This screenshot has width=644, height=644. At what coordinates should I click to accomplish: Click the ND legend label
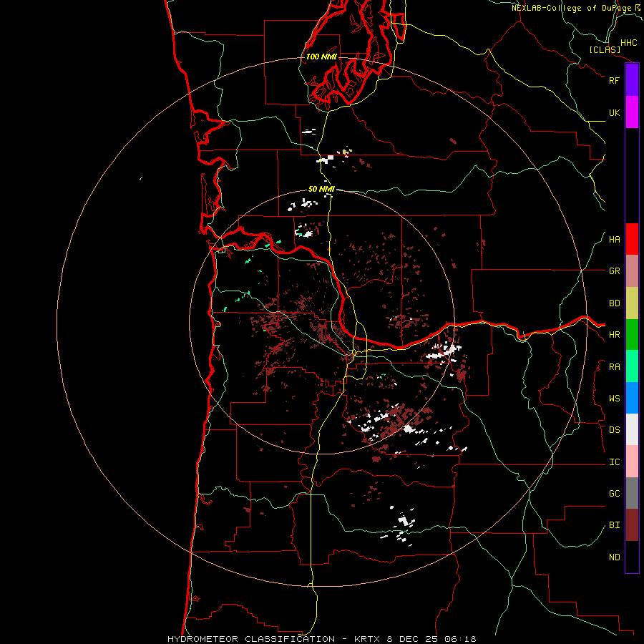click(x=614, y=557)
